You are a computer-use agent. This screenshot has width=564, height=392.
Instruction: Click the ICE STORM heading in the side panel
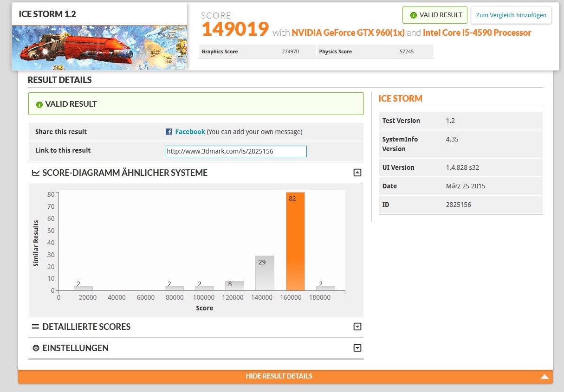pyautogui.click(x=401, y=98)
